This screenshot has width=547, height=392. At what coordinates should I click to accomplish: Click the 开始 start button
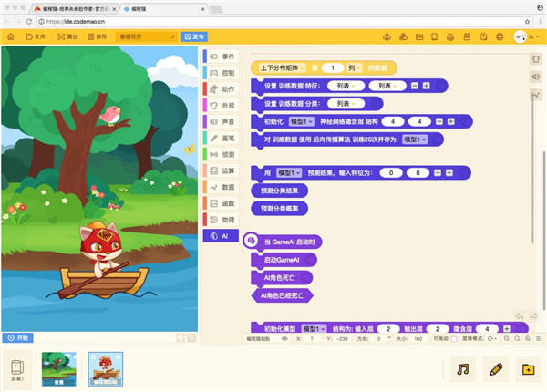(18, 337)
